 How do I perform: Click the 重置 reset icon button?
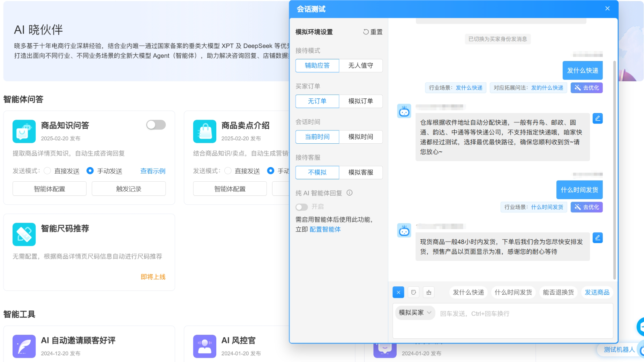point(373,32)
